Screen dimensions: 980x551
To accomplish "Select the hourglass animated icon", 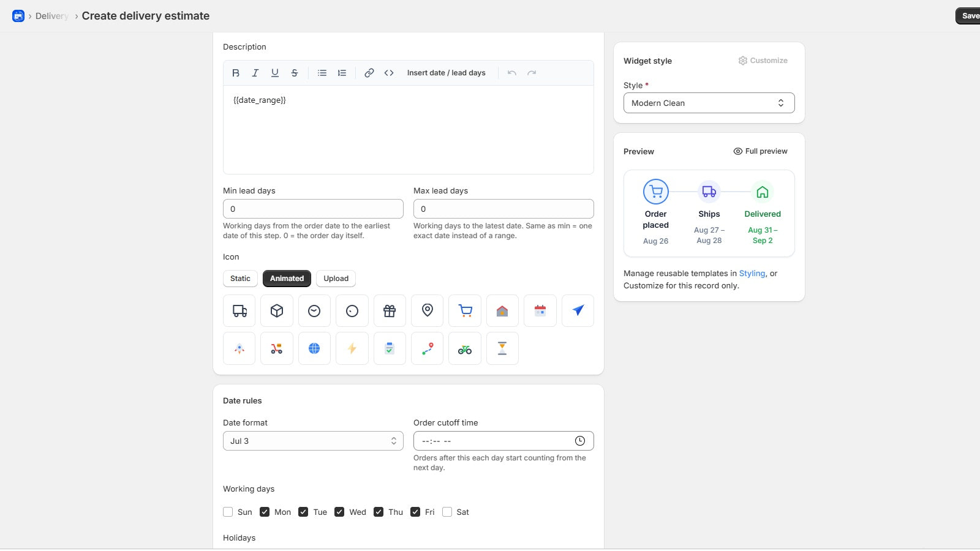I will click(x=502, y=348).
